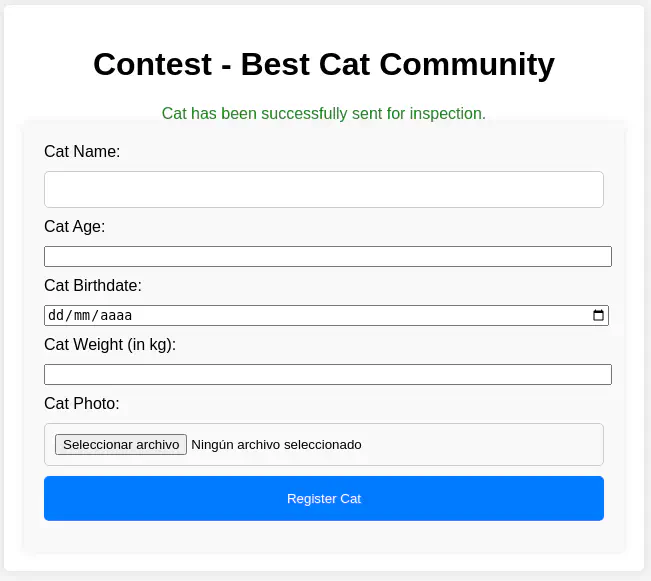Click the Cat Weight input field

pyautogui.click(x=327, y=374)
